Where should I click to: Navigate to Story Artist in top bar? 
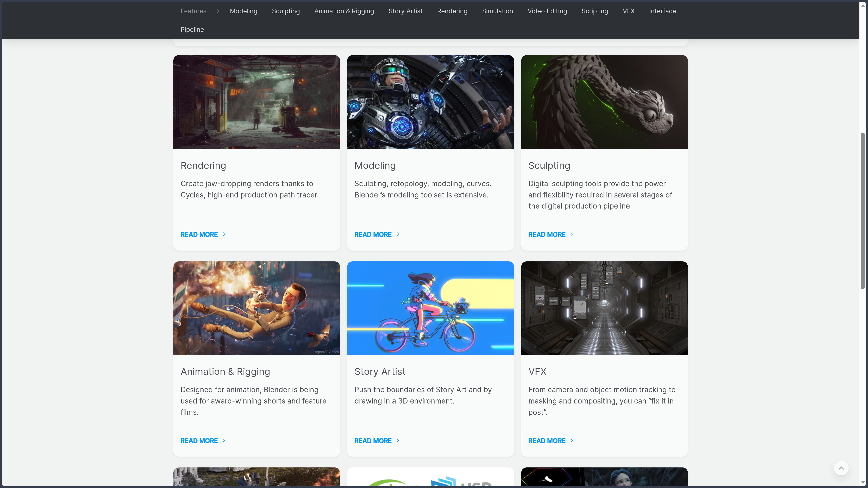coord(405,11)
